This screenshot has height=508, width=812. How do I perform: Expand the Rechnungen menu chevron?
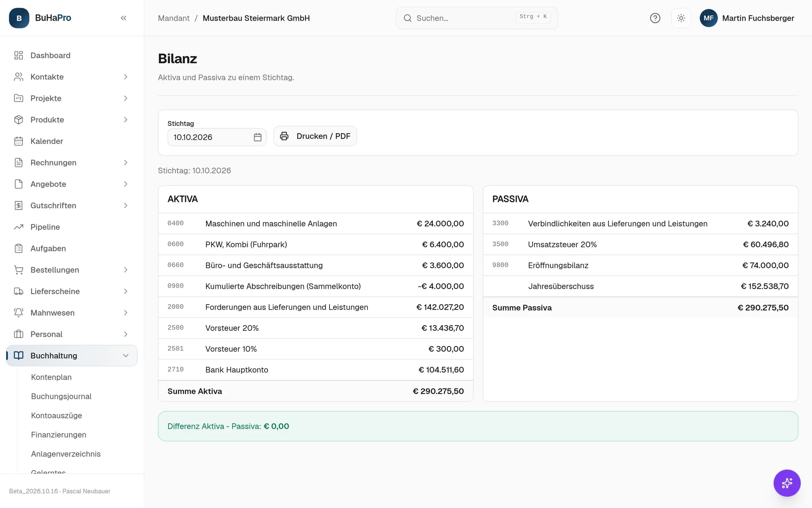coord(126,163)
